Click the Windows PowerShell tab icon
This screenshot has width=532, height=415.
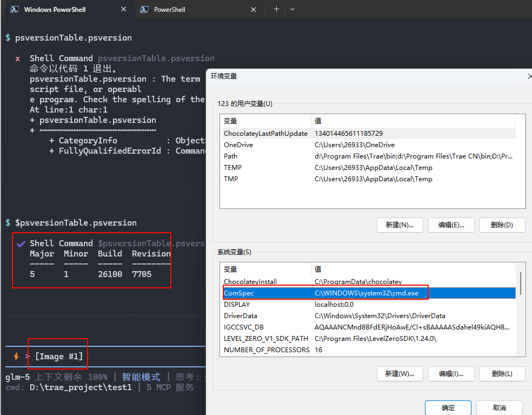(x=14, y=9)
